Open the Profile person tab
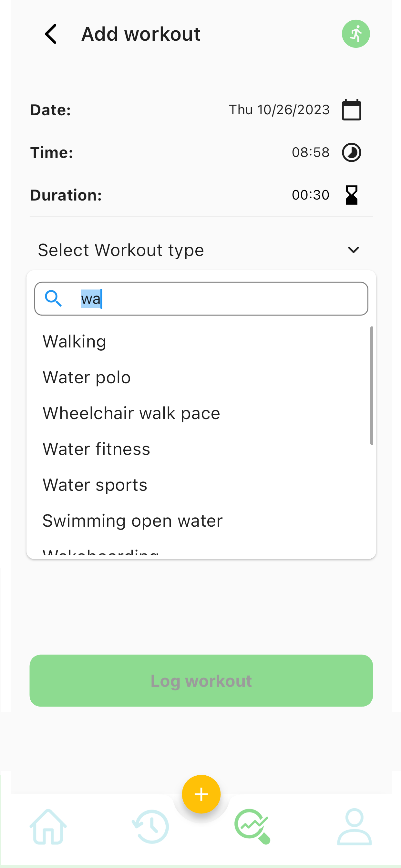 tap(355, 827)
